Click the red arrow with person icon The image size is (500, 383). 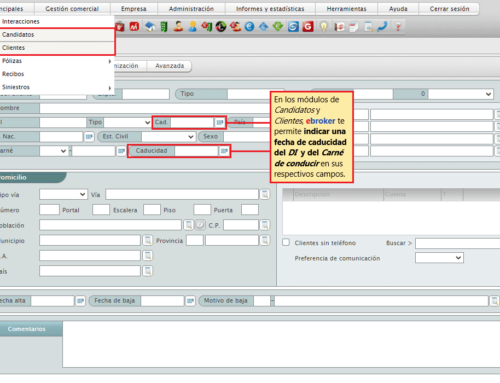coord(235,27)
